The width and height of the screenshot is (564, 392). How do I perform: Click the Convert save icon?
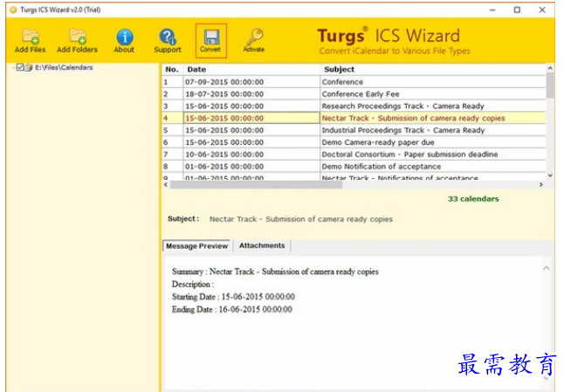click(x=210, y=40)
